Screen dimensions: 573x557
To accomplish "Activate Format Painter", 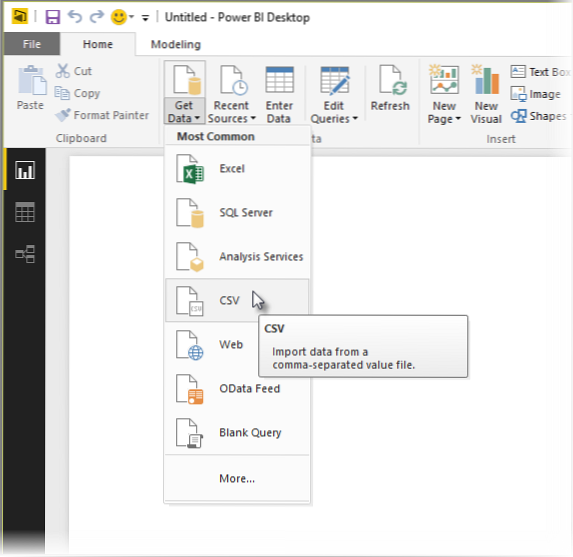I will (x=102, y=115).
